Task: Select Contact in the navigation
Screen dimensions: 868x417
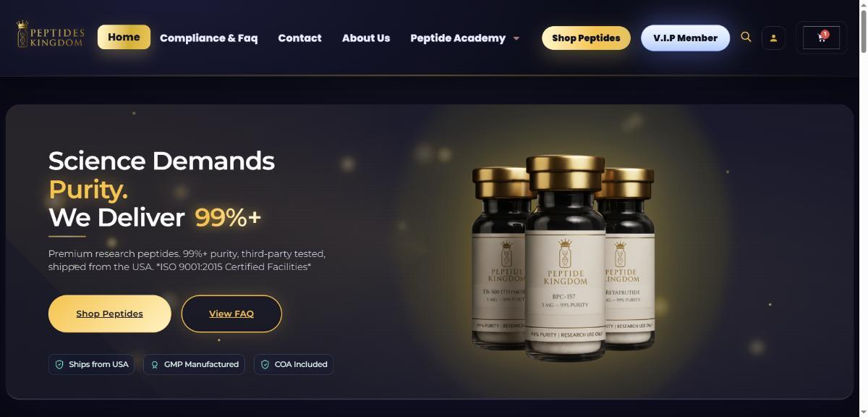Action: click(299, 38)
